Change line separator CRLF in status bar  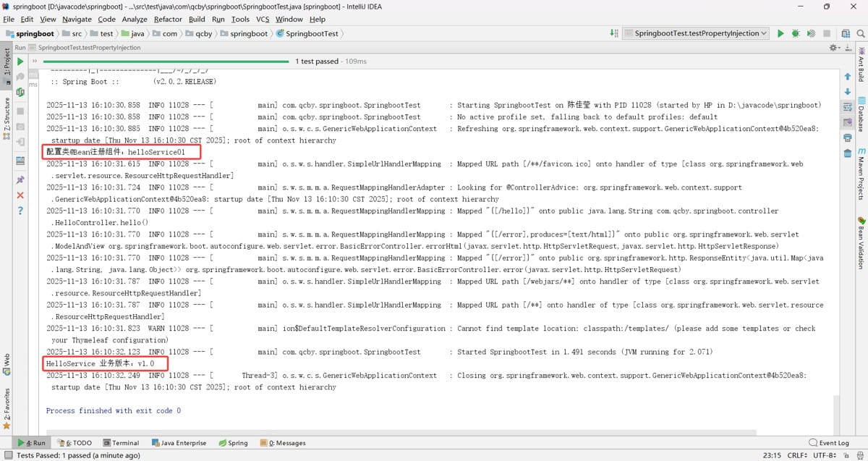point(797,455)
